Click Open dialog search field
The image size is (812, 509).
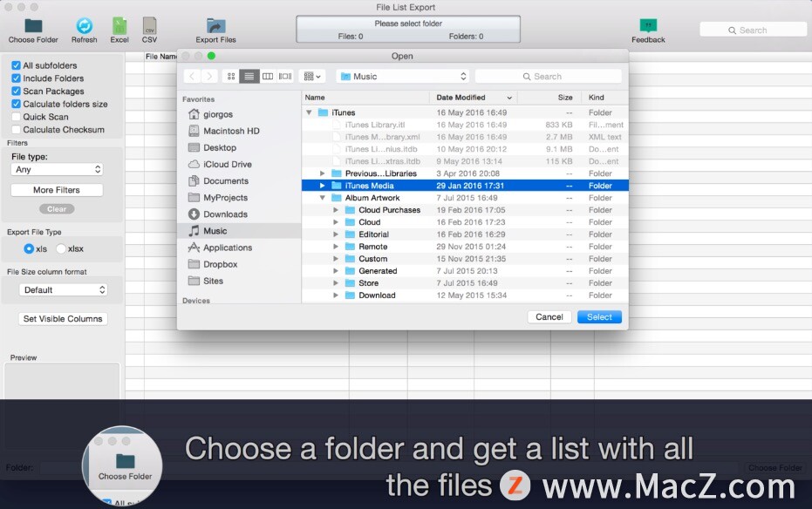[x=549, y=77]
